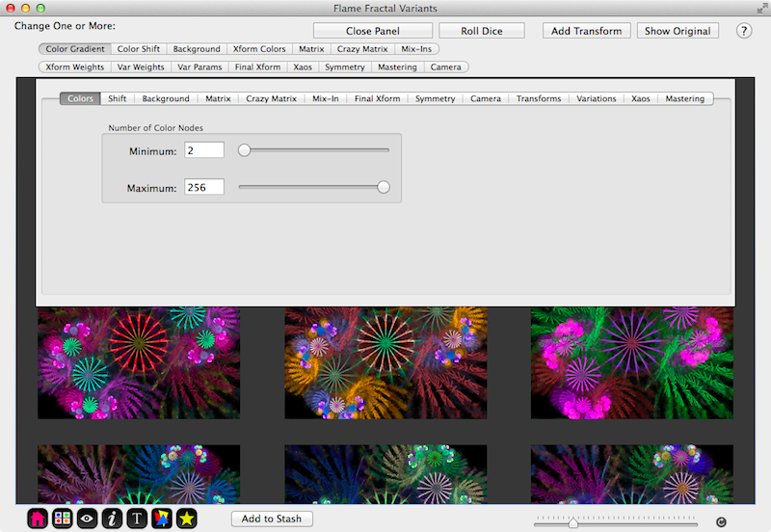Screen dimensions: 771x532
Task: Open help with the question mark button
Action: pos(744,31)
